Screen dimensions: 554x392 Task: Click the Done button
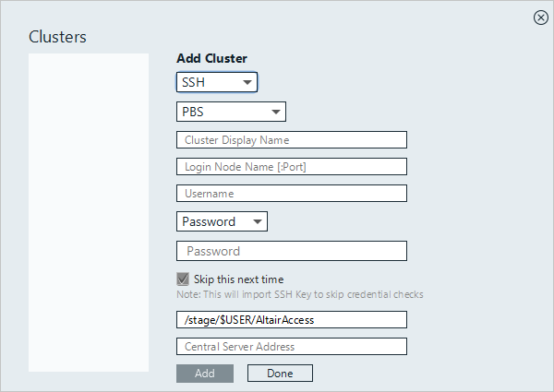(x=280, y=374)
